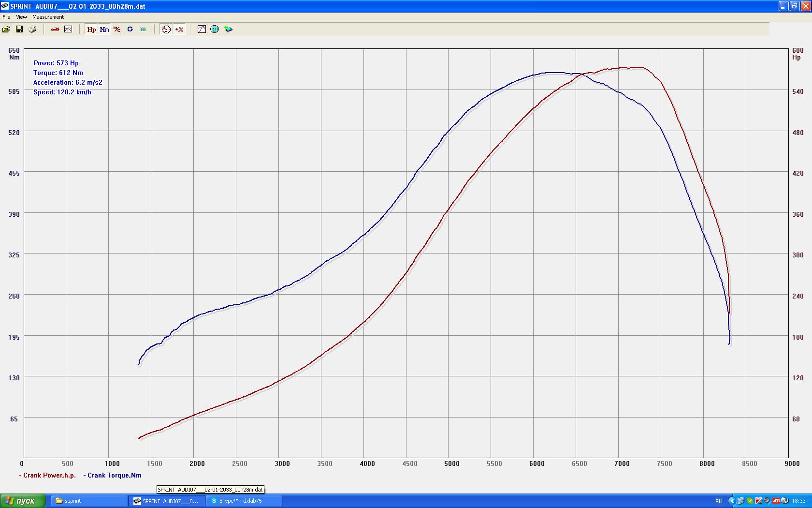This screenshot has height=508, width=812.
Task: Open a file with the folder icon
Action: coord(6,30)
